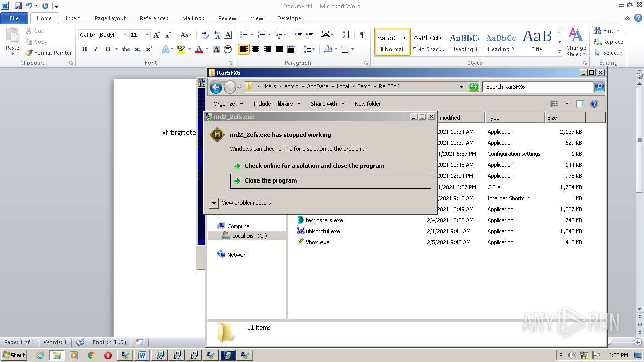Image resolution: width=644 pixels, height=362 pixels.
Task: Switch to the Mailings tab
Action: (193, 18)
